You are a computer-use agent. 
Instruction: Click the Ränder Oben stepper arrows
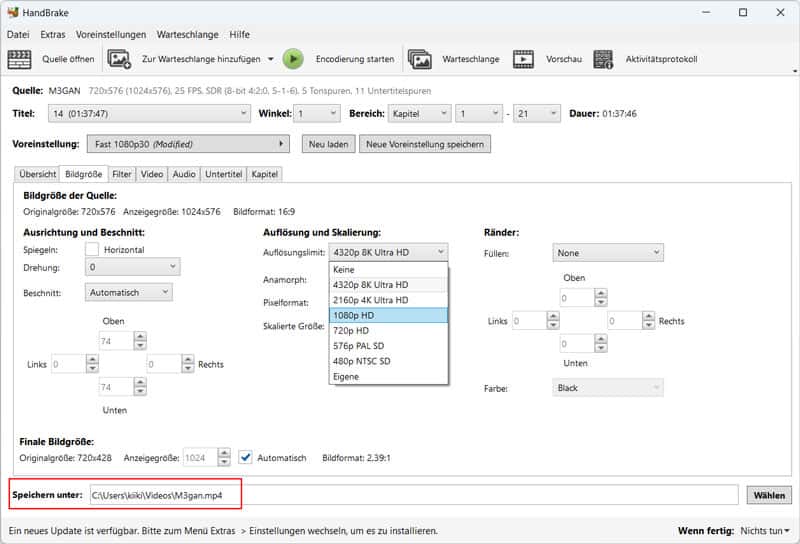[601, 298]
